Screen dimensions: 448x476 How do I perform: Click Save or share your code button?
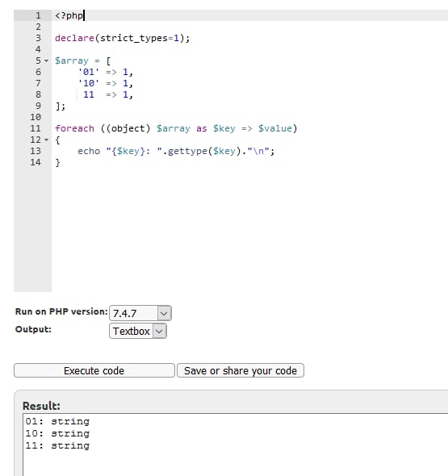241,370
